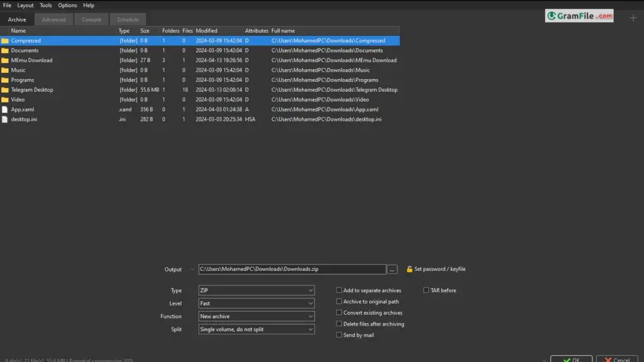
Task: Open the Type dropdown showing ZIP
Action: (257, 290)
